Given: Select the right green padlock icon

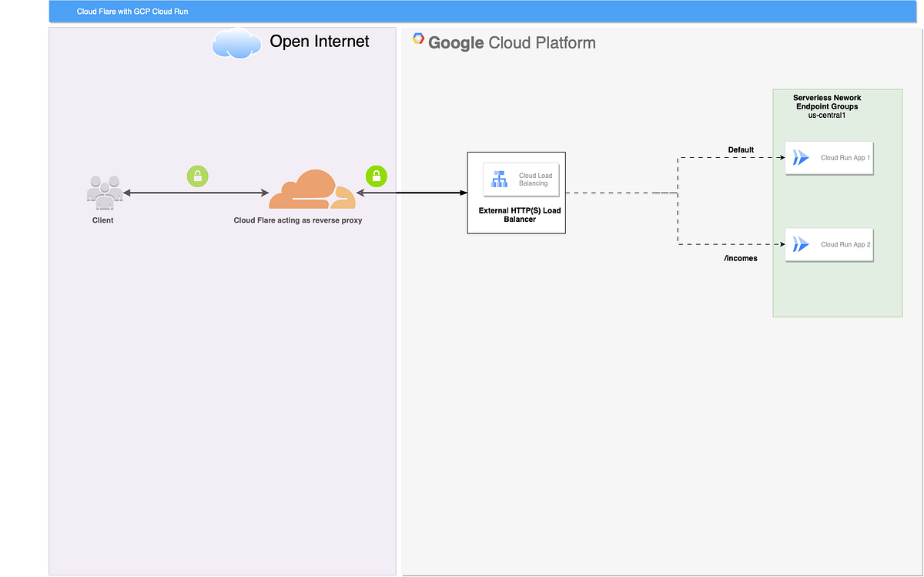Looking at the screenshot, I should click(377, 176).
